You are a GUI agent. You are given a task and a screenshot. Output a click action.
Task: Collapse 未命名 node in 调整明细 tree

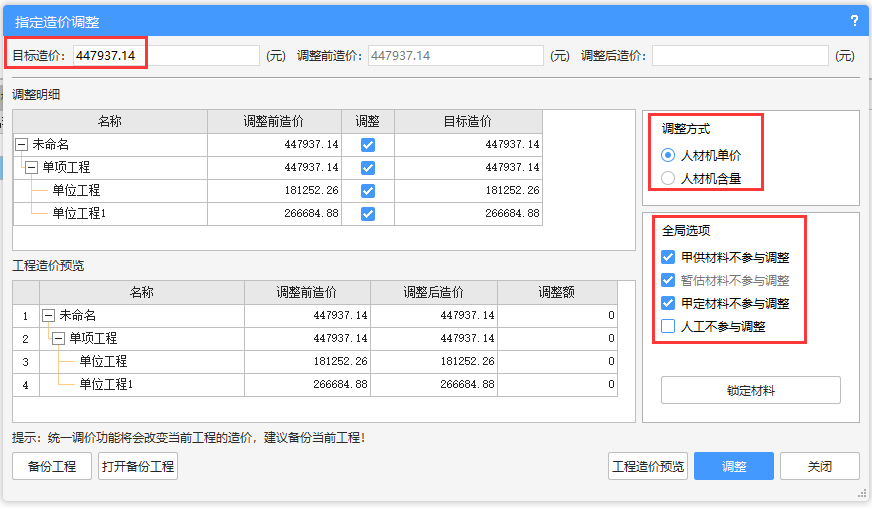(22, 145)
